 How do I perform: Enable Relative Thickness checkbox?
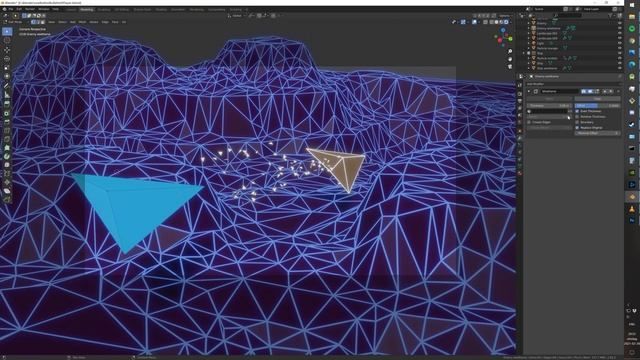577,117
